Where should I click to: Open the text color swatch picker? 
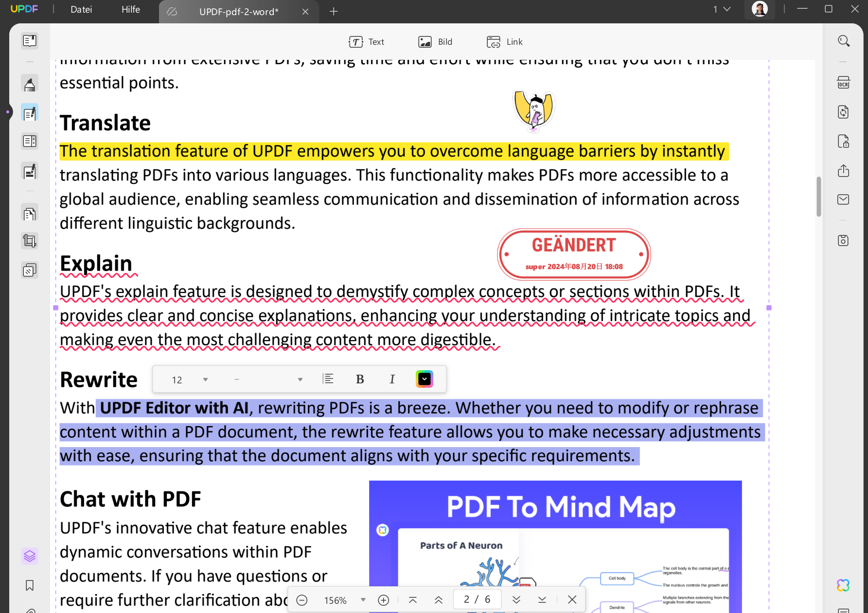tap(425, 379)
